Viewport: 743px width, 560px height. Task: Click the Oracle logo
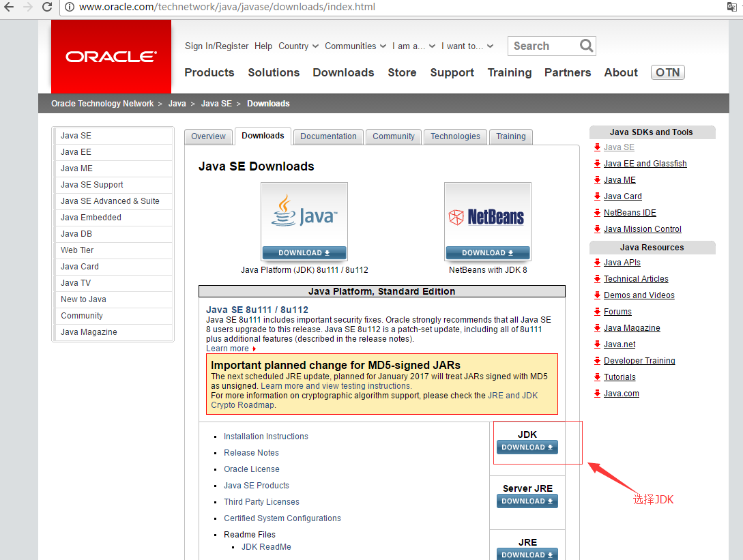111,57
